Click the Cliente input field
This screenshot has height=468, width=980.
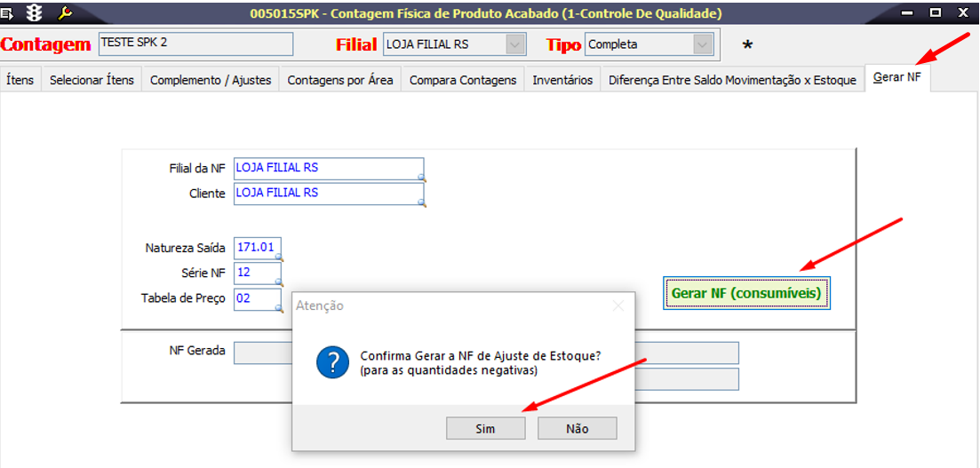(x=329, y=194)
